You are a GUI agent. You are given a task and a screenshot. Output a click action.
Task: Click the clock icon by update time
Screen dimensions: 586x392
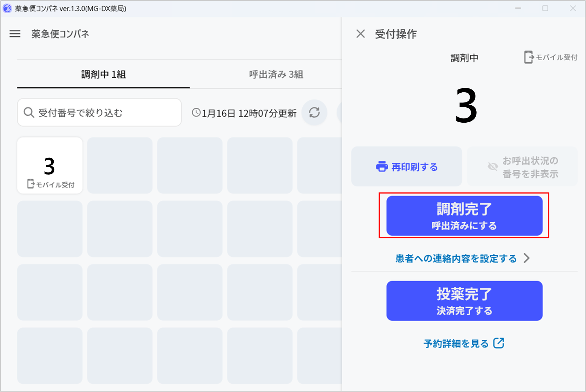tap(196, 113)
